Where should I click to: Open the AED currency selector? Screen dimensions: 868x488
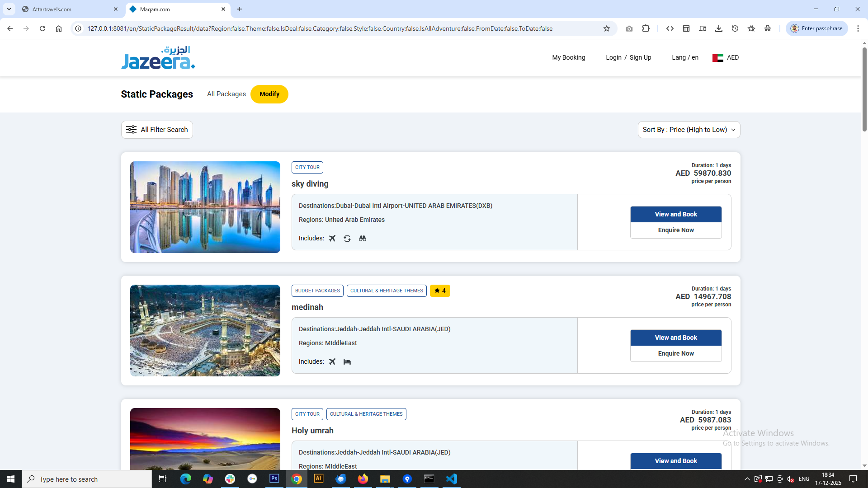[732, 57]
